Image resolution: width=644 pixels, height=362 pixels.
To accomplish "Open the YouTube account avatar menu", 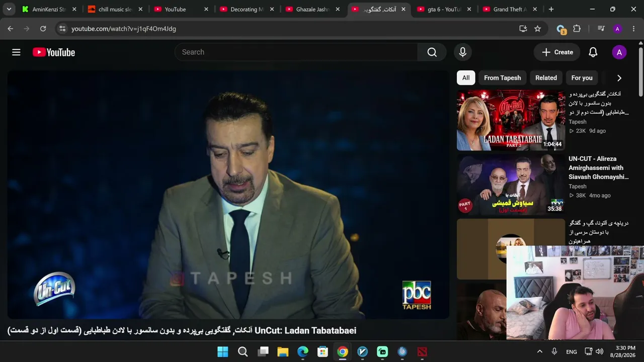I will coord(619,52).
